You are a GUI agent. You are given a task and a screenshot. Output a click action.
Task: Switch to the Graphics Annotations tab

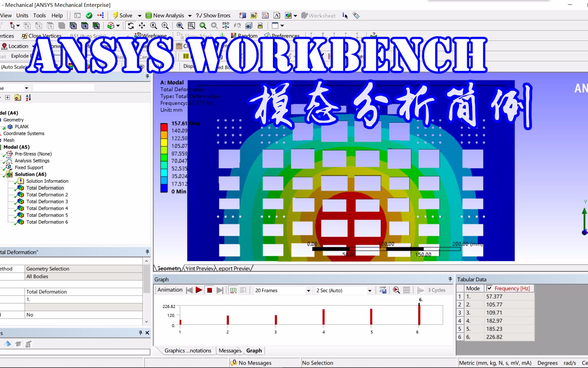tap(188, 351)
